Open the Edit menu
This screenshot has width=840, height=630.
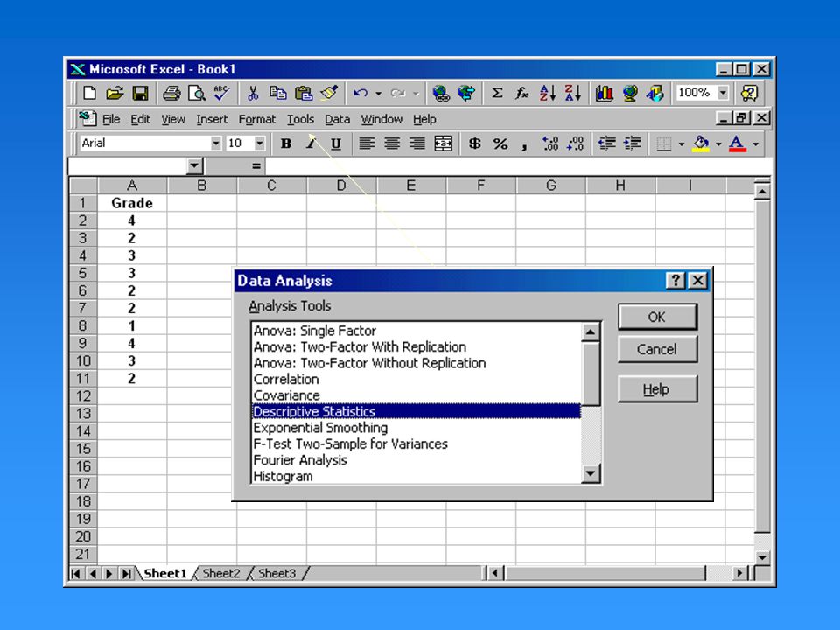click(140, 120)
